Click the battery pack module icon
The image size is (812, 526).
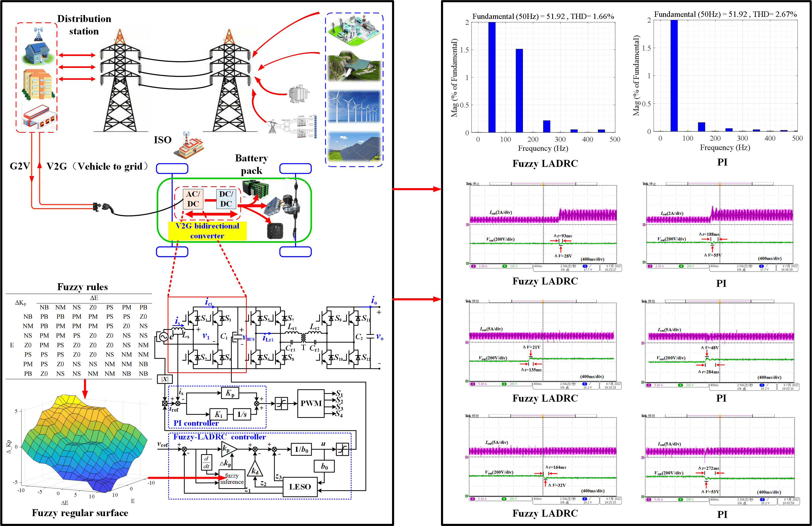pos(256,189)
